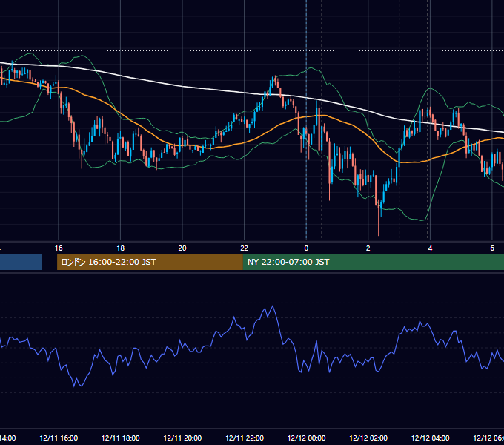This screenshot has height=445, width=504.
Task: Select the ロンドン 16:00-22:00 JST session bar
Action: point(150,262)
